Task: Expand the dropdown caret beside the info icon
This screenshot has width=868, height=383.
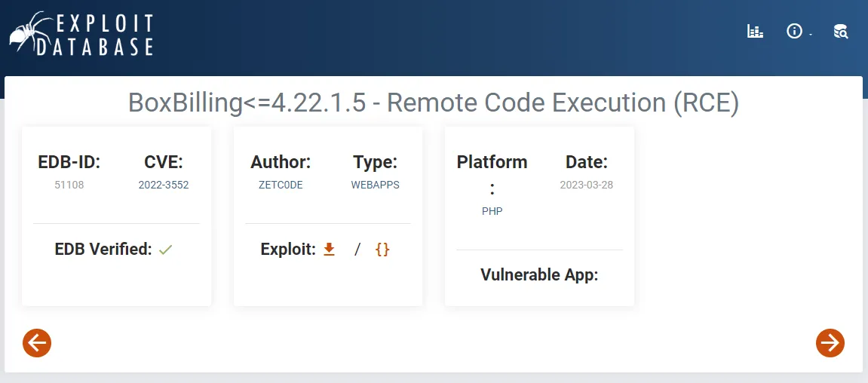Action: click(811, 35)
